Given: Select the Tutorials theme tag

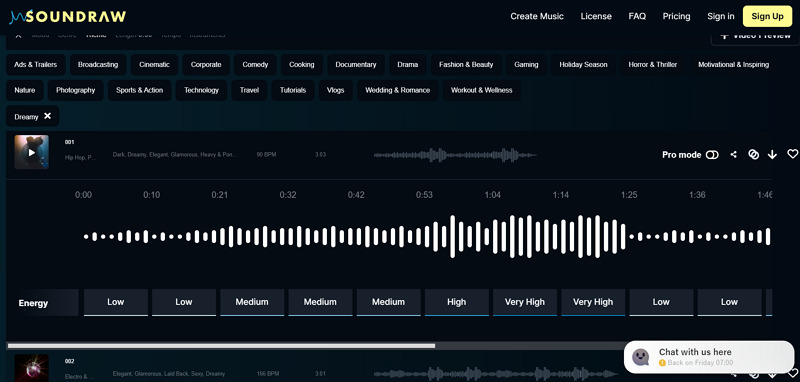Looking at the screenshot, I should point(293,90).
